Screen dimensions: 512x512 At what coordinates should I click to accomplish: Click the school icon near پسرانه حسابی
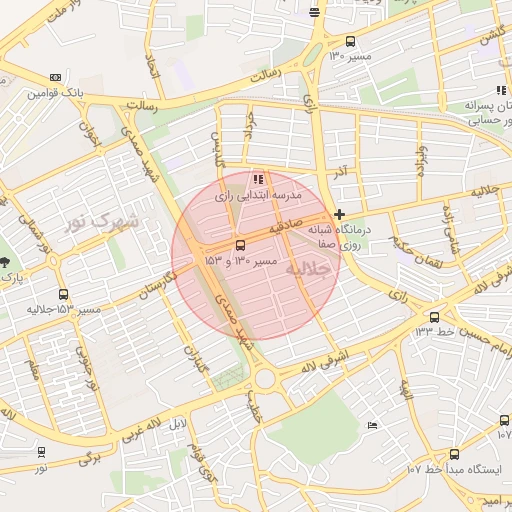click(501, 90)
